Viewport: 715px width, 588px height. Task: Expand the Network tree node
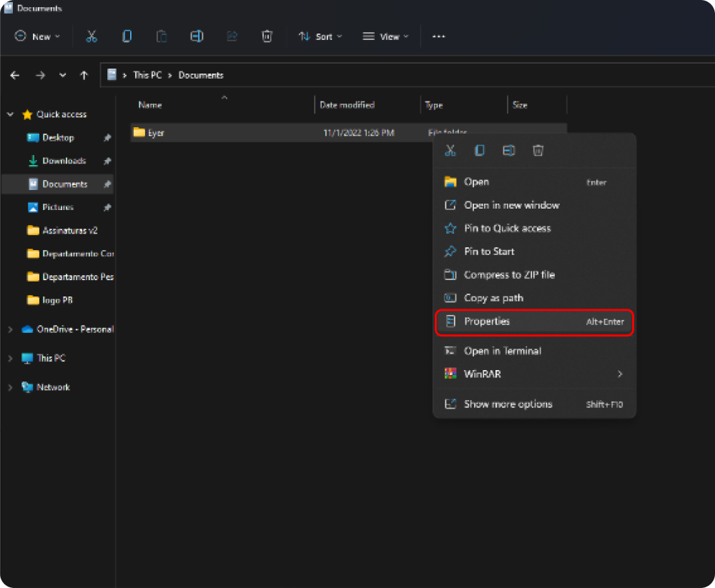[x=10, y=387]
